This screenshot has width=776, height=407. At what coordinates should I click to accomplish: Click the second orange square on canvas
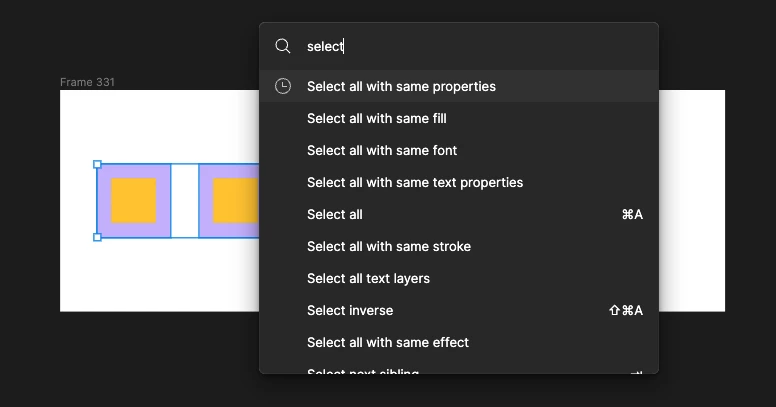(x=236, y=201)
